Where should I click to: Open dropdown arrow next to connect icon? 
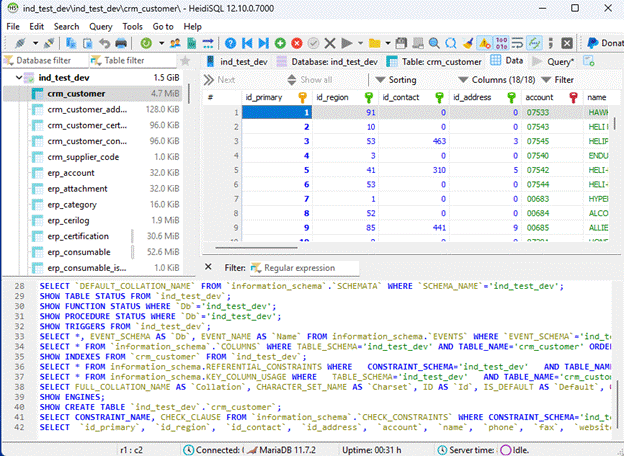pyautogui.click(x=35, y=43)
